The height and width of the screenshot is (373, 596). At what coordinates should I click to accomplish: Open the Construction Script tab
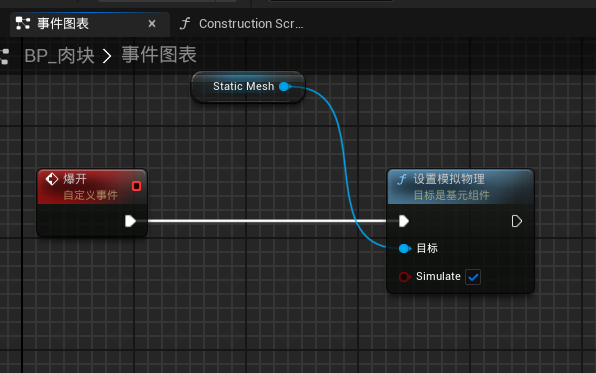click(242, 24)
